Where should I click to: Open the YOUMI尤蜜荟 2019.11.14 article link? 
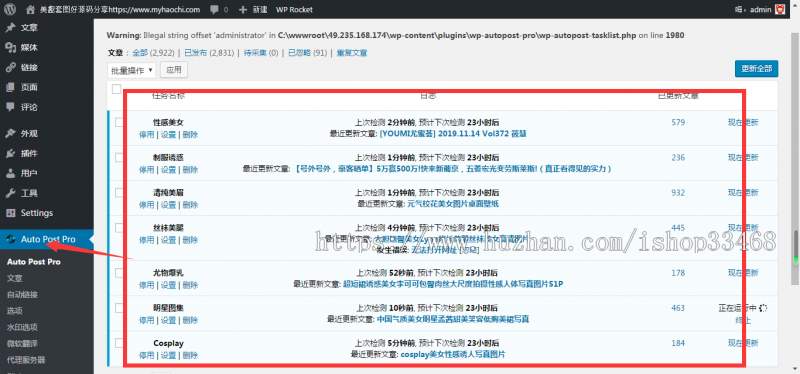[453, 134]
